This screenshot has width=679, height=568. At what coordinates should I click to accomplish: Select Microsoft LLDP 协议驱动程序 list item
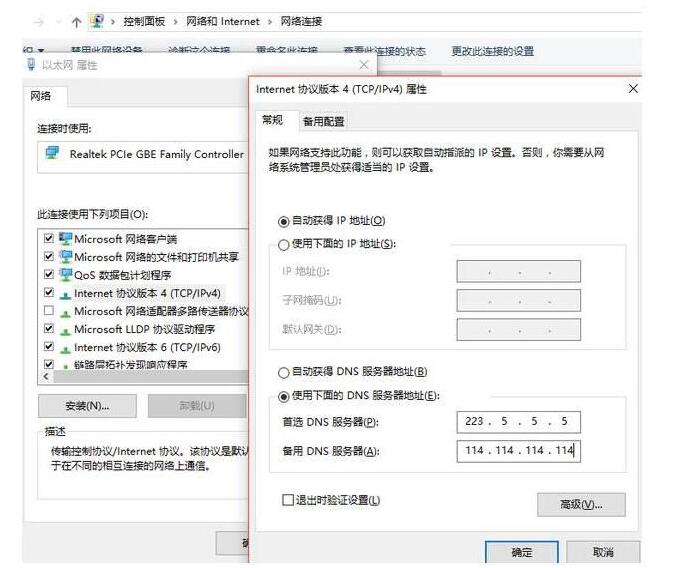click(x=144, y=329)
